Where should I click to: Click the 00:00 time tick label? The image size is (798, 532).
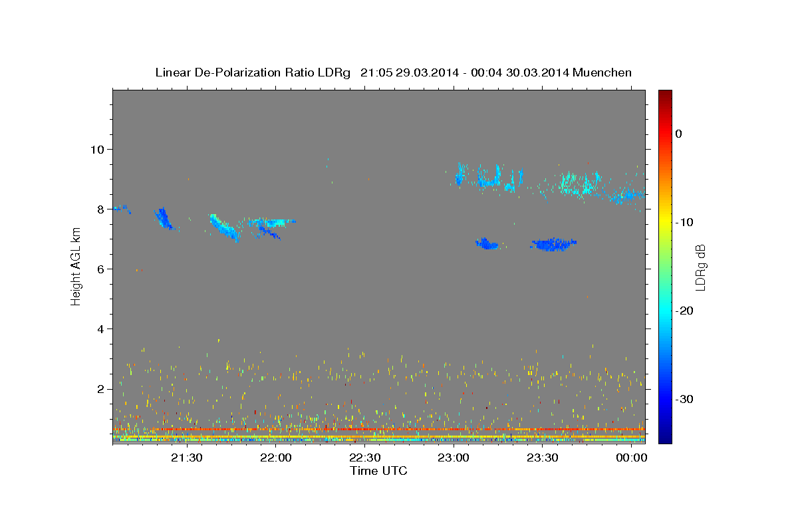coord(632,458)
